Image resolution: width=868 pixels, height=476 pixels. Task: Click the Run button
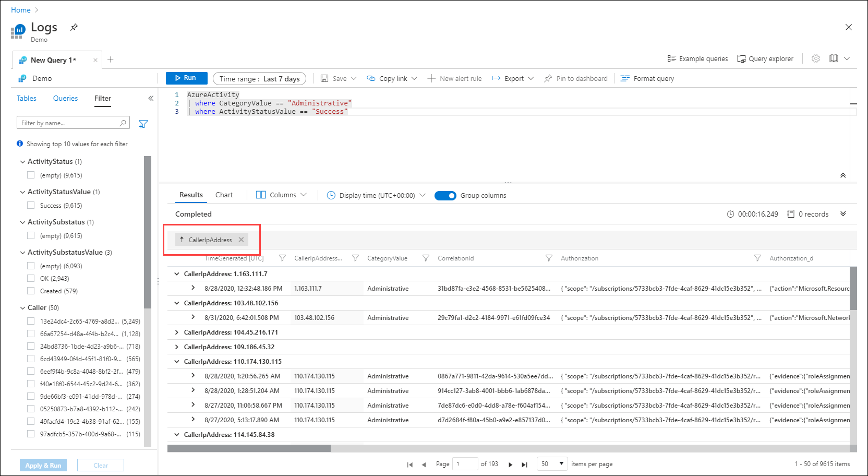coord(186,78)
